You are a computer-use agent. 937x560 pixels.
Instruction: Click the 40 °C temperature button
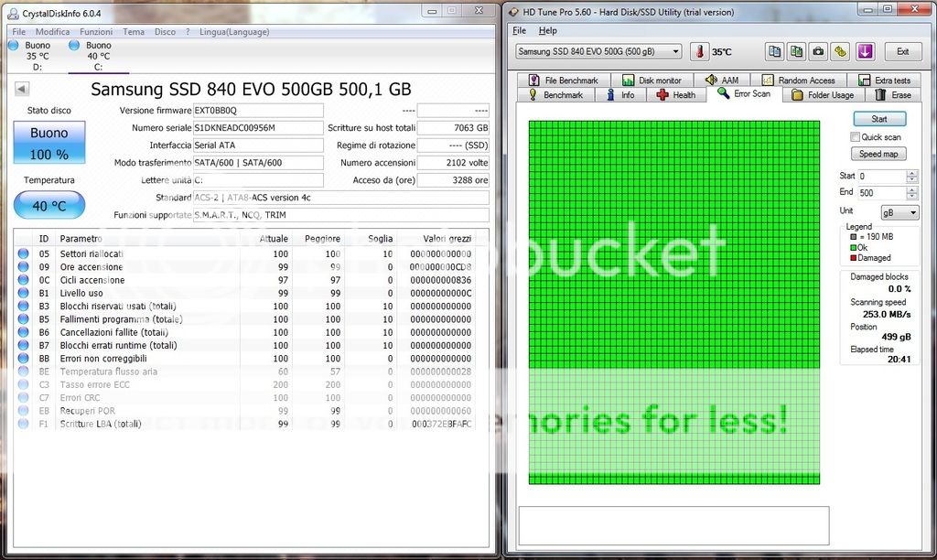pyautogui.click(x=49, y=206)
